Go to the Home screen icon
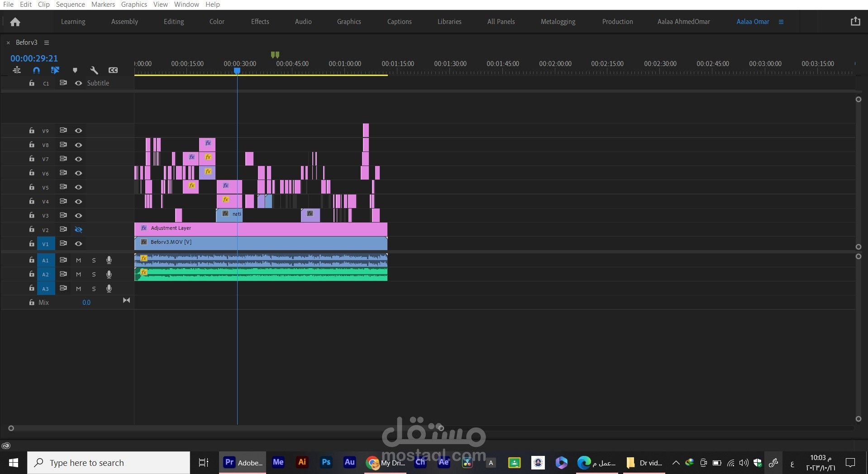 click(15, 22)
